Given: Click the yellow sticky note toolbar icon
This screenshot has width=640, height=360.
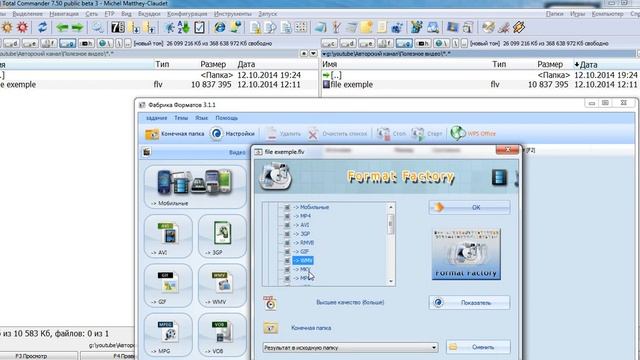Looking at the screenshot, I should pos(366,27).
